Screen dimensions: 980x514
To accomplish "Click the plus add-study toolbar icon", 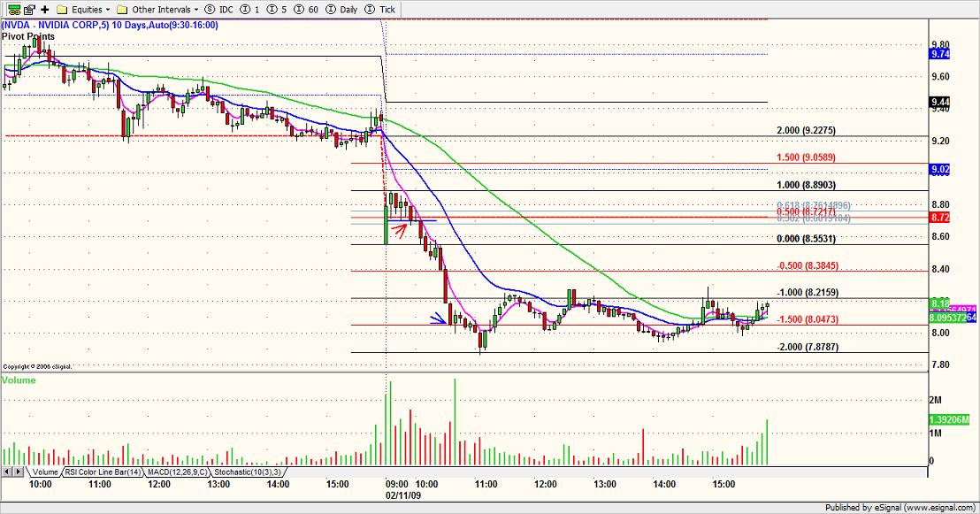I will 45,10.
